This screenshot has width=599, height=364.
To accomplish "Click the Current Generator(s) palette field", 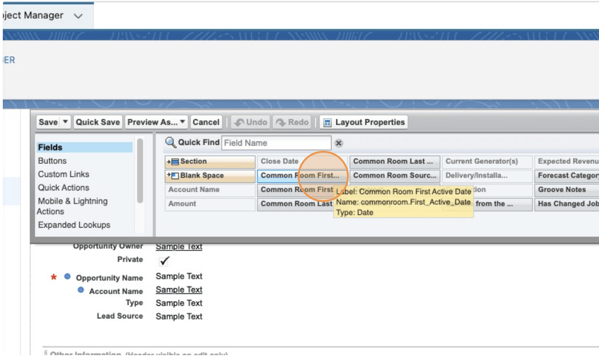I will click(x=487, y=162).
